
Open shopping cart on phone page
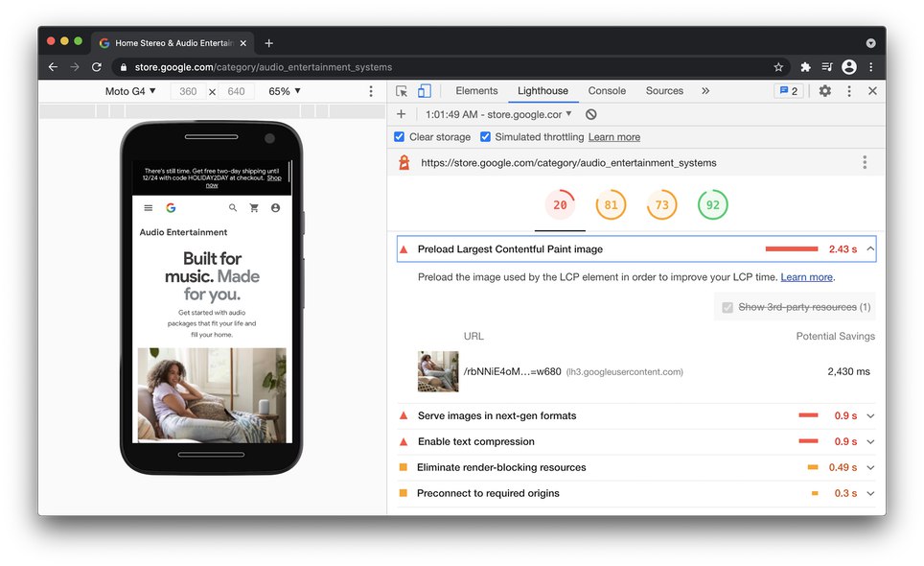click(254, 208)
